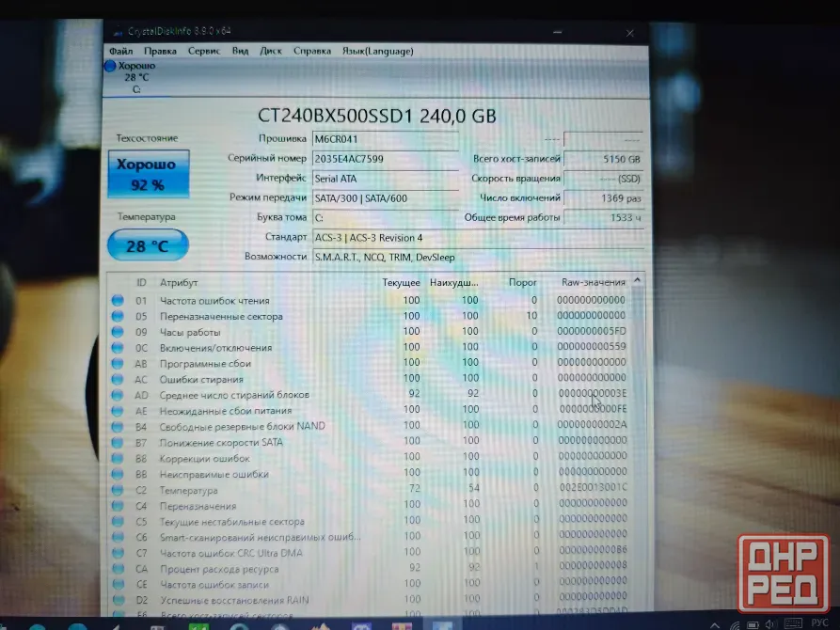
Task: Select the row Неожиданные сбои питания
Action: pos(369,410)
